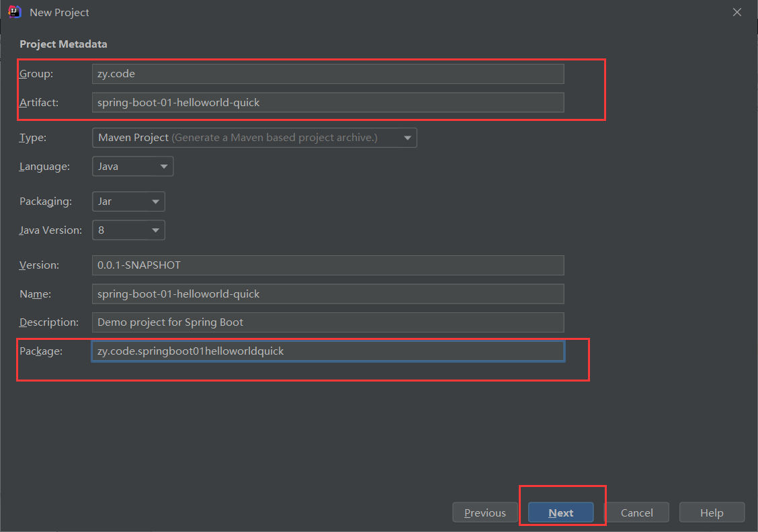Open the Type dropdown showing Maven Project

(254, 138)
